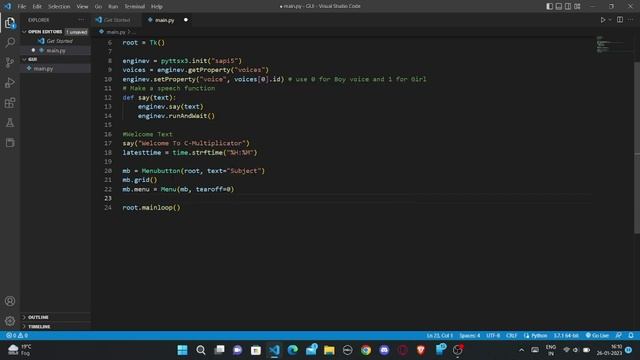Open editor More Actions ellipsis
This screenshot has width=640, height=360.
point(631,20)
